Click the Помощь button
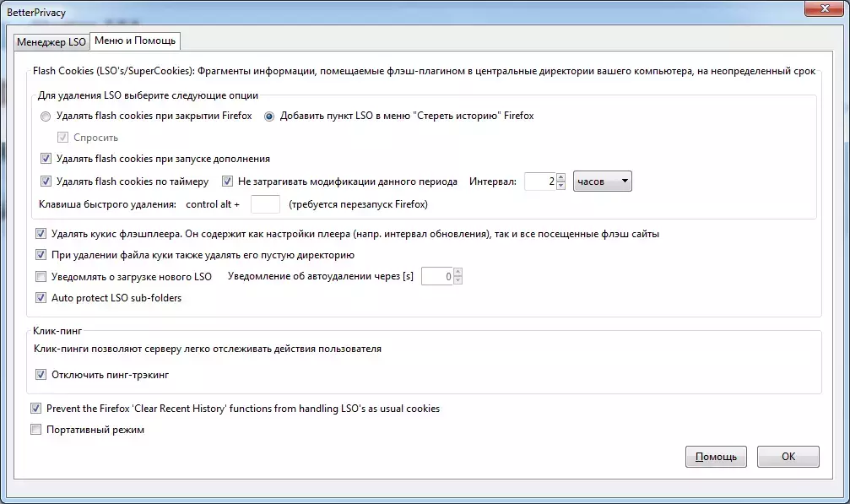850x504 pixels. [x=716, y=457]
